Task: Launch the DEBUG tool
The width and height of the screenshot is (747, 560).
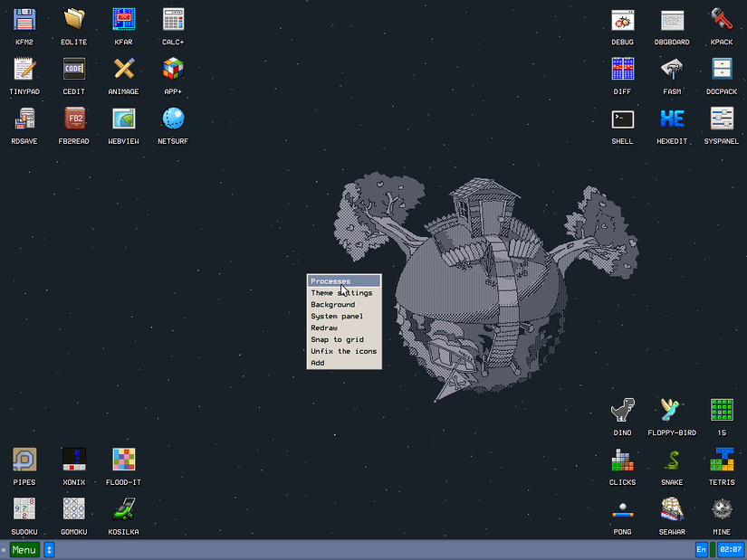Action: click(622, 26)
